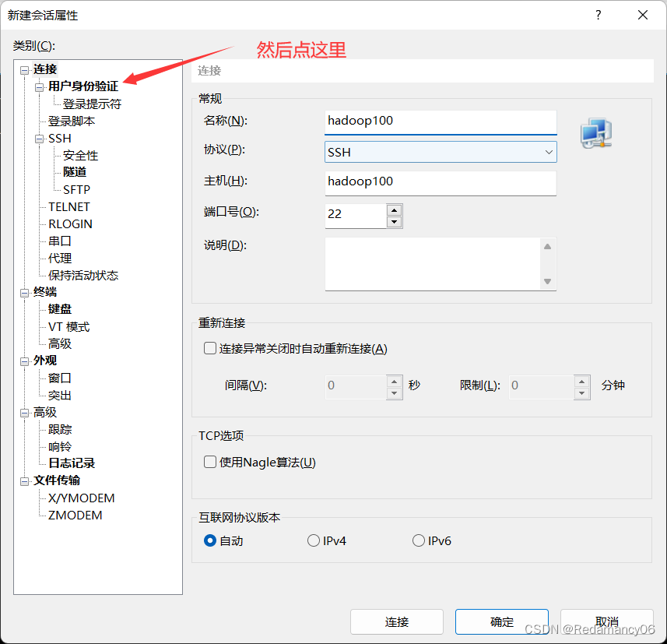Select 高级 under 终端
This screenshot has height=644, width=667.
(x=60, y=344)
